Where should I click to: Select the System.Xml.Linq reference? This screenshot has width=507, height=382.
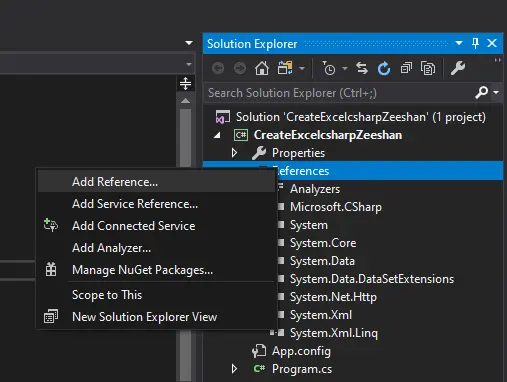tap(334, 333)
